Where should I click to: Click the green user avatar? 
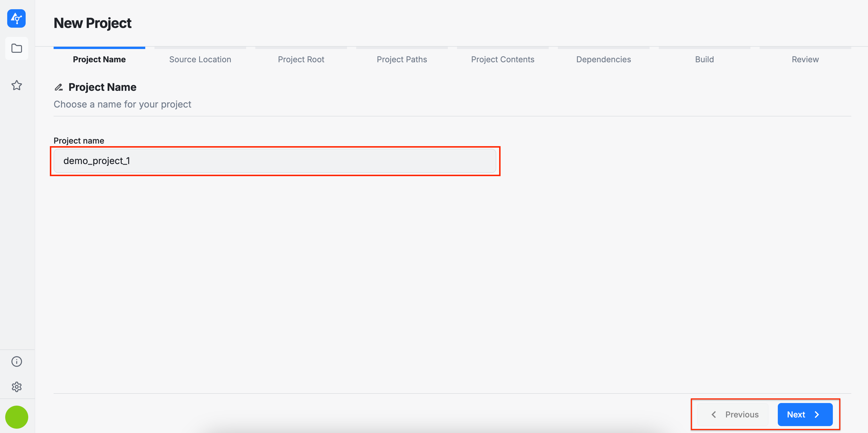(16, 417)
